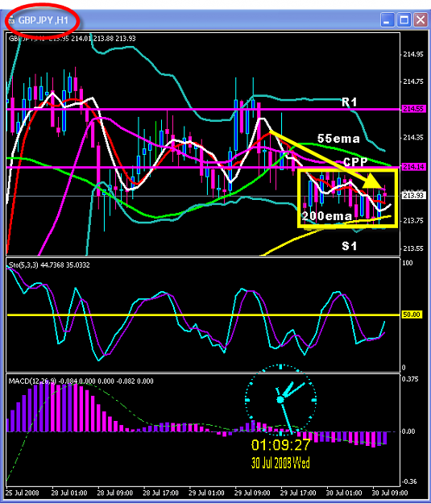
Task: Click the 29 Jul 01:00 time axis label
Action: (x=206, y=493)
